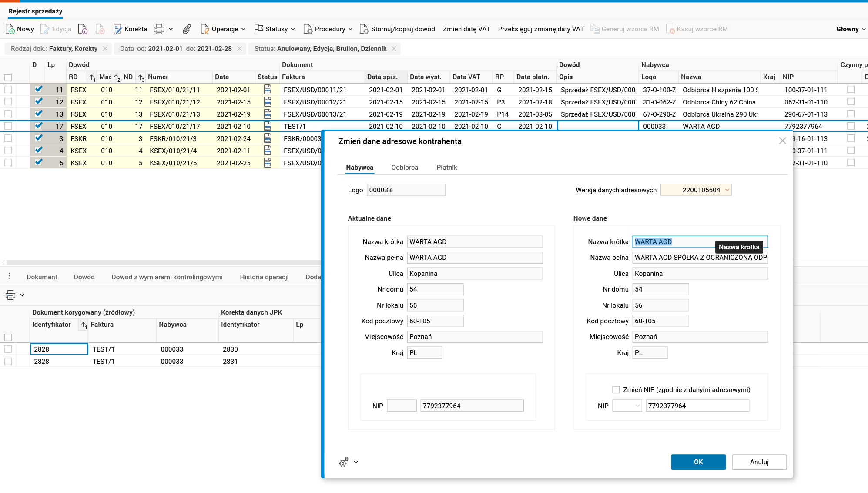Tick Czynny checkbox for Odbiorca Hiszpania row

pyautogui.click(x=851, y=90)
